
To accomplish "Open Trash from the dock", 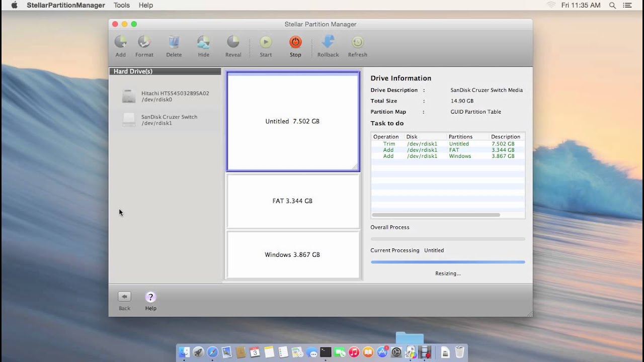I will [x=459, y=352].
